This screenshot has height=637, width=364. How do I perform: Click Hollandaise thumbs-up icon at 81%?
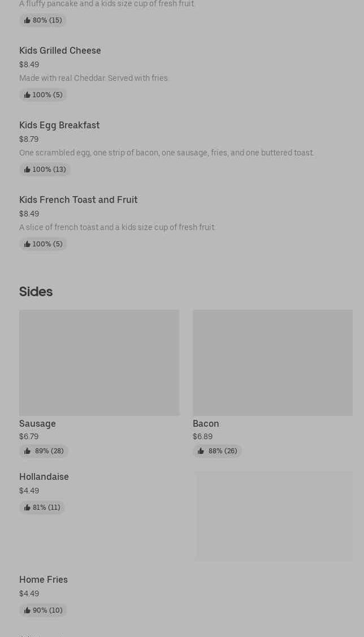[x=27, y=508]
